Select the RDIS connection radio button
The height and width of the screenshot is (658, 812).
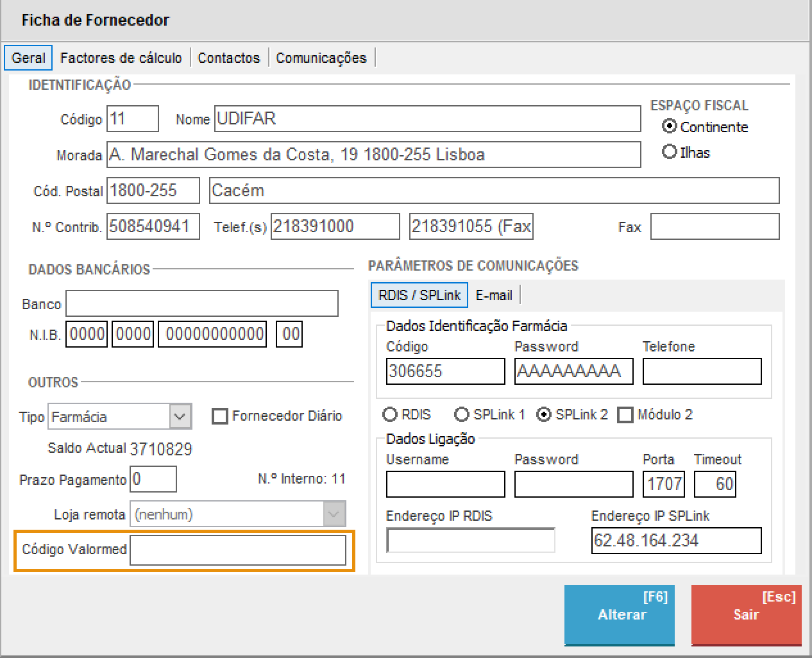[x=390, y=414]
